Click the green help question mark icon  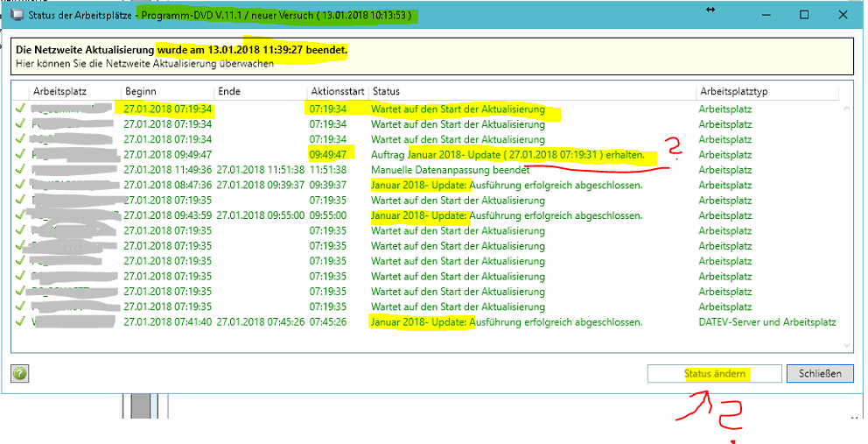pos(20,374)
